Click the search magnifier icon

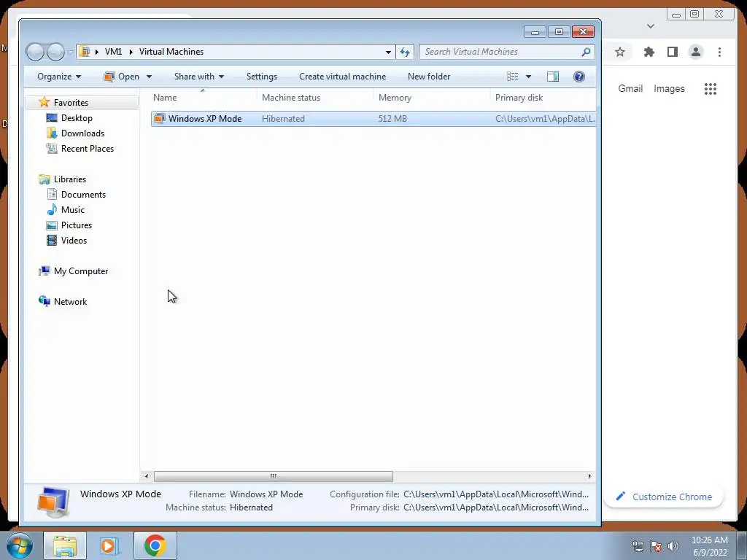click(587, 52)
